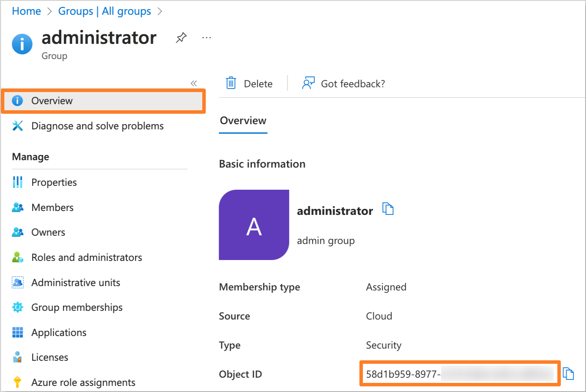This screenshot has width=586, height=392.
Task: Select Administrative units in the sidebar
Action: click(76, 282)
